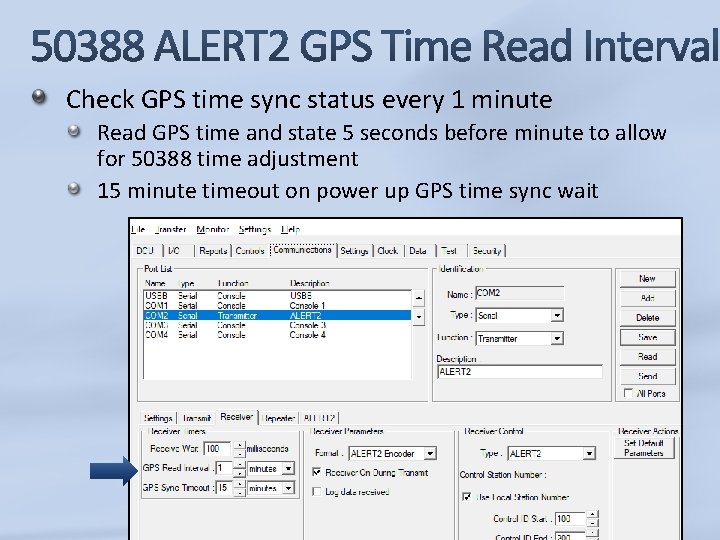Image resolution: width=720 pixels, height=540 pixels.
Task: Switch to the Clock tab
Action: pyautogui.click(x=388, y=251)
